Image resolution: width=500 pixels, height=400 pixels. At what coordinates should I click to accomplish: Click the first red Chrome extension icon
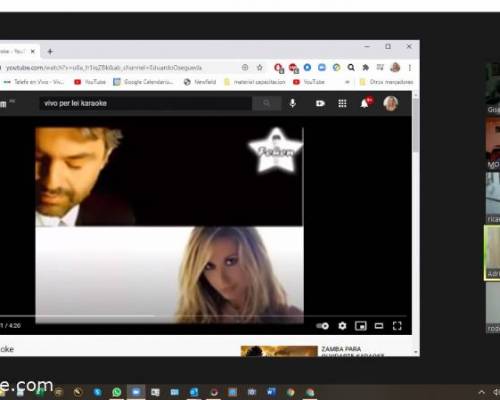[x=278, y=68]
